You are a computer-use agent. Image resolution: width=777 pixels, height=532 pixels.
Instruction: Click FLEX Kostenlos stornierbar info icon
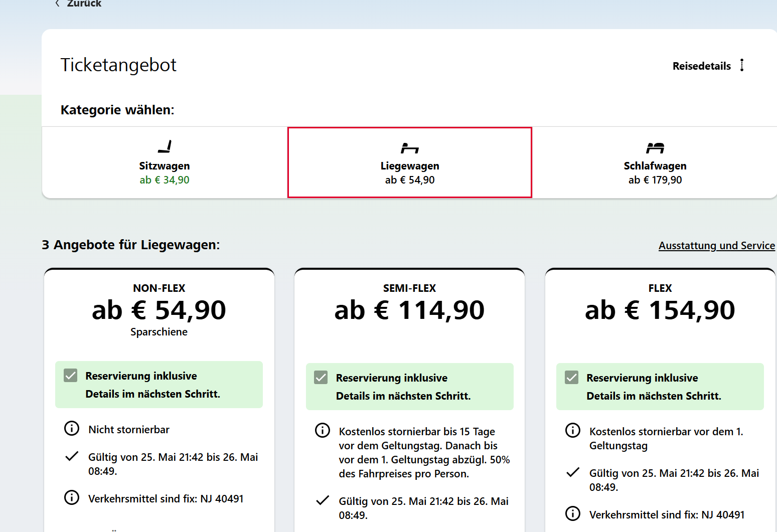click(572, 431)
